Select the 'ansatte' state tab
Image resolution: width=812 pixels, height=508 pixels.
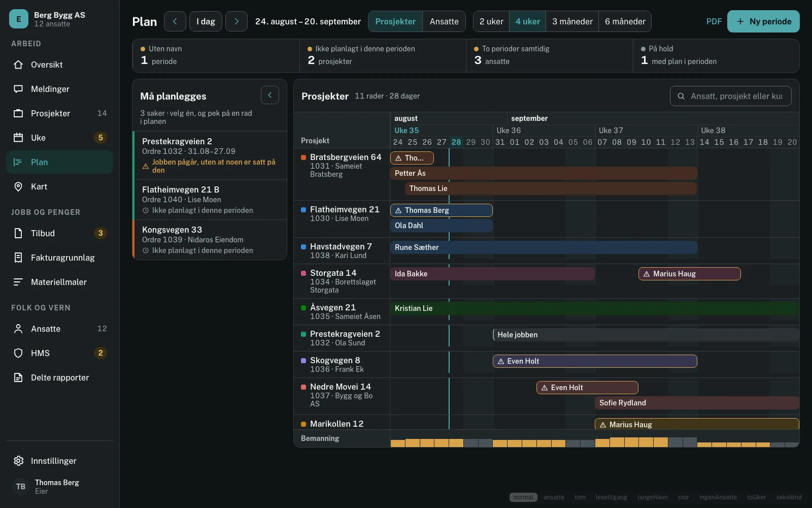click(554, 497)
